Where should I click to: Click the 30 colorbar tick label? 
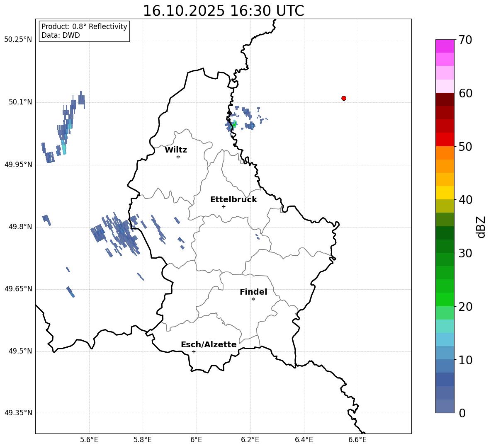[465, 253]
